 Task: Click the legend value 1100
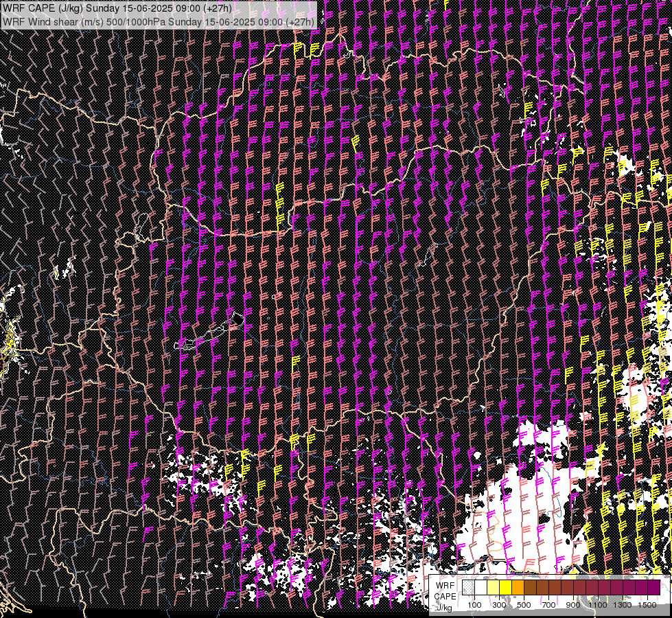(598, 605)
